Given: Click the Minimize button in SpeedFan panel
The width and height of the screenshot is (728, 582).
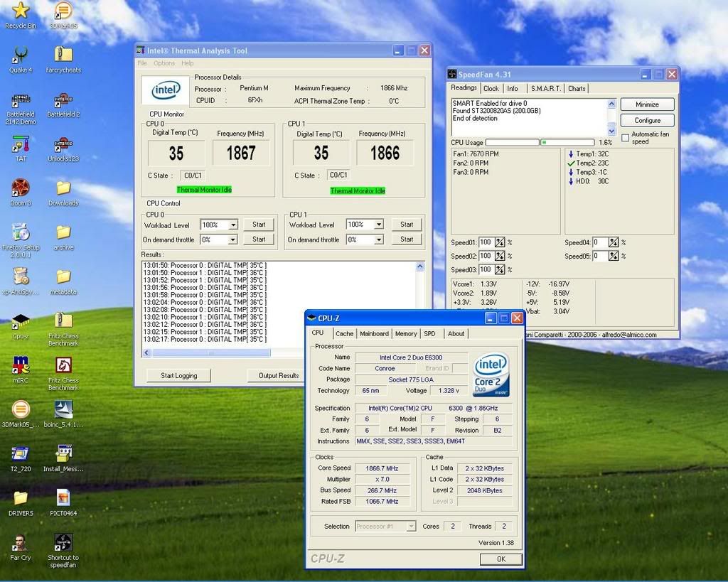Looking at the screenshot, I should pyautogui.click(x=647, y=104).
